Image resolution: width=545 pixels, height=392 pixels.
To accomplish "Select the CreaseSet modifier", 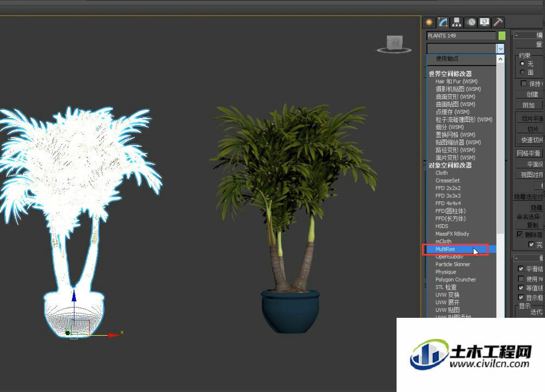I will point(447,180).
